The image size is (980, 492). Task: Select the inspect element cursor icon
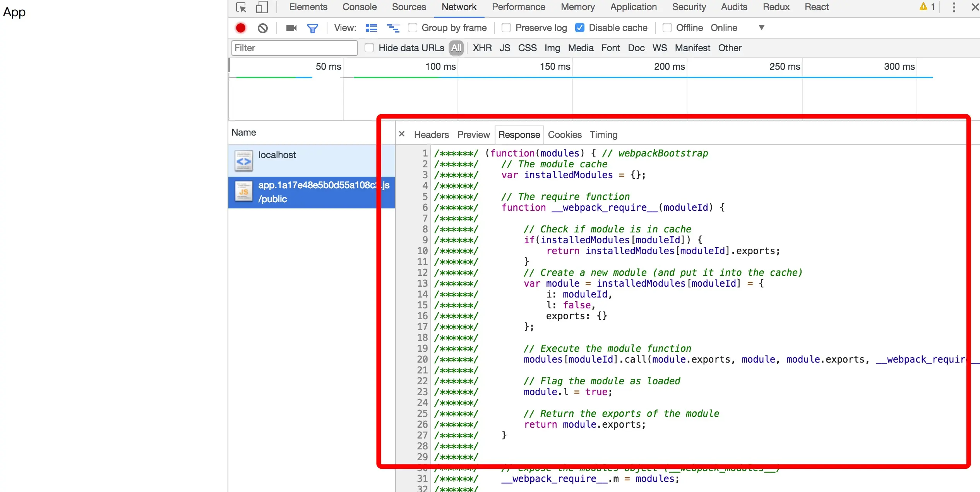coord(241,7)
